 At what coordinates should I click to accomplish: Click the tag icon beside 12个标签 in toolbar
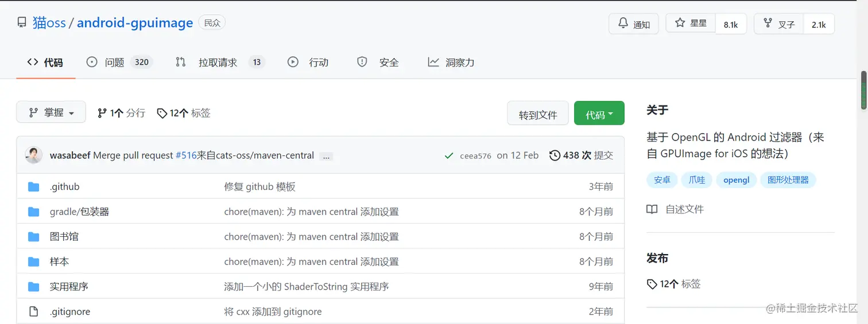pos(162,113)
